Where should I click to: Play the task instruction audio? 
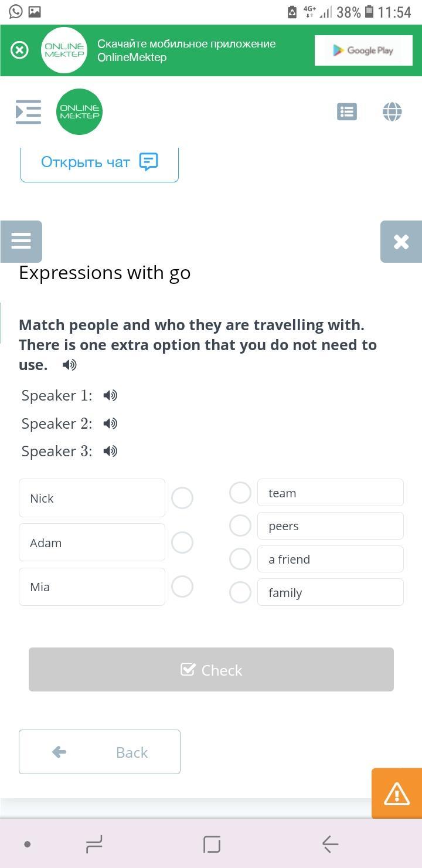[x=70, y=365]
